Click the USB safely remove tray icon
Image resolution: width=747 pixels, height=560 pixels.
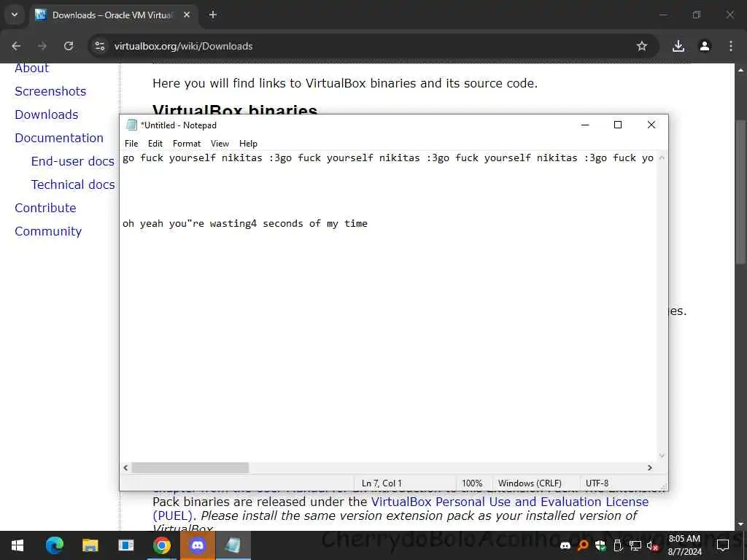click(x=618, y=545)
